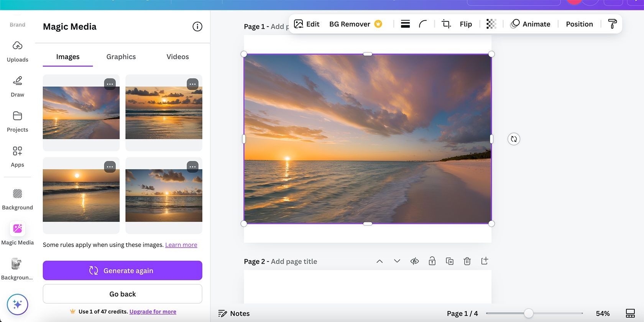This screenshot has width=644, height=322.
Task: Lock Page 2
Action: [x=432, y=261]
